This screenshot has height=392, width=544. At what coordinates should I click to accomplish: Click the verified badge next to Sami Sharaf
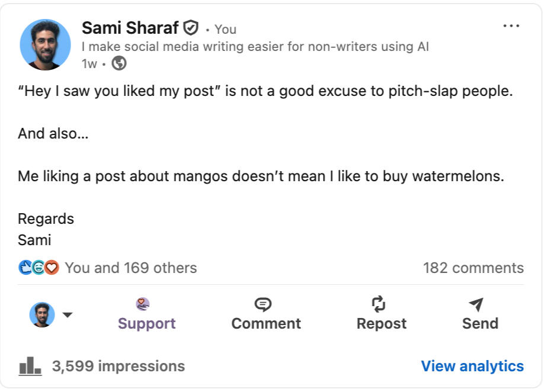[x=191, y=28]
